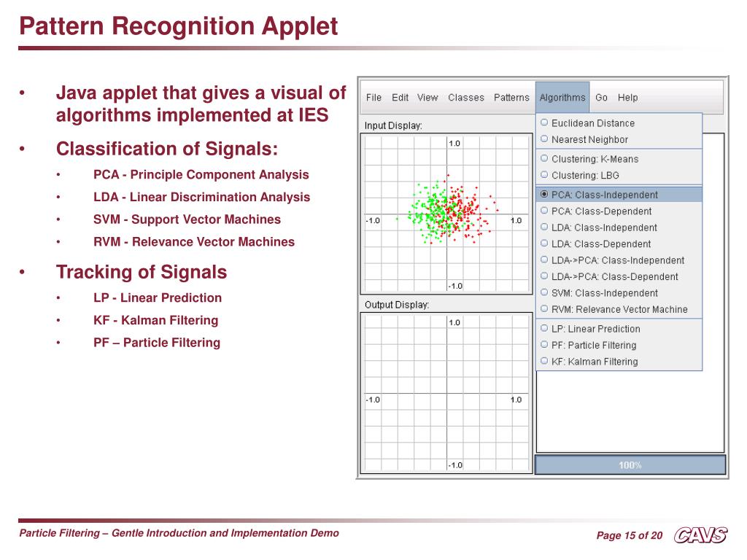Screen dimensions: 747x560
Task: Click 'LDA - Linear Discrimination Analysis' bullet
Action: click(x=201, y=197)
